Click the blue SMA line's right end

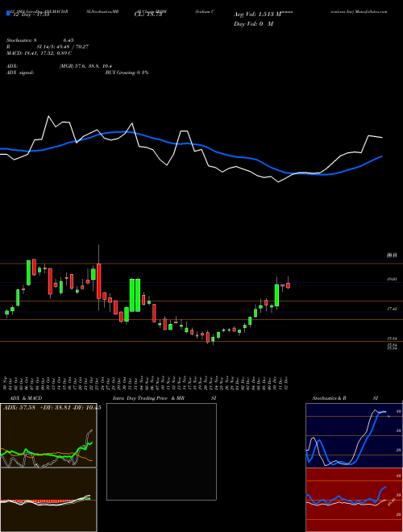(x=382, y=156)
